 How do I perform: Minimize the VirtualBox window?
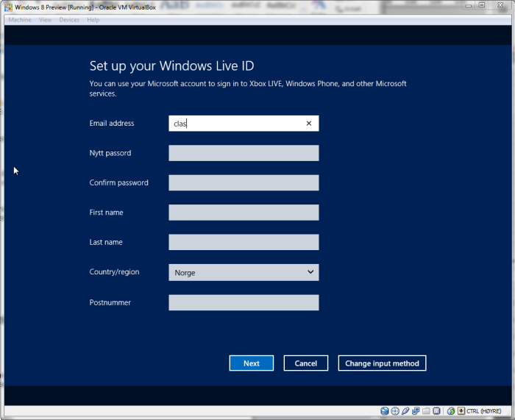469,5
